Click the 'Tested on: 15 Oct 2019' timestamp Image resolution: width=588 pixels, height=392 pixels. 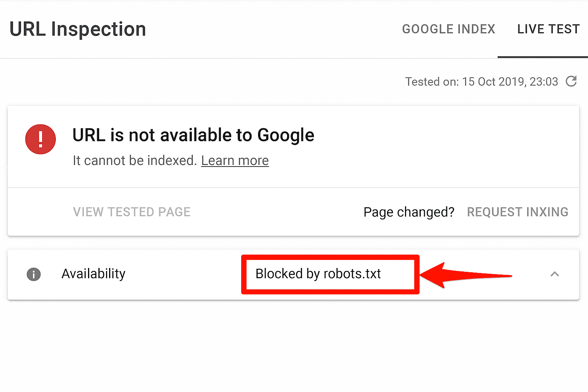pyautogui.click(x=481, y=82)
